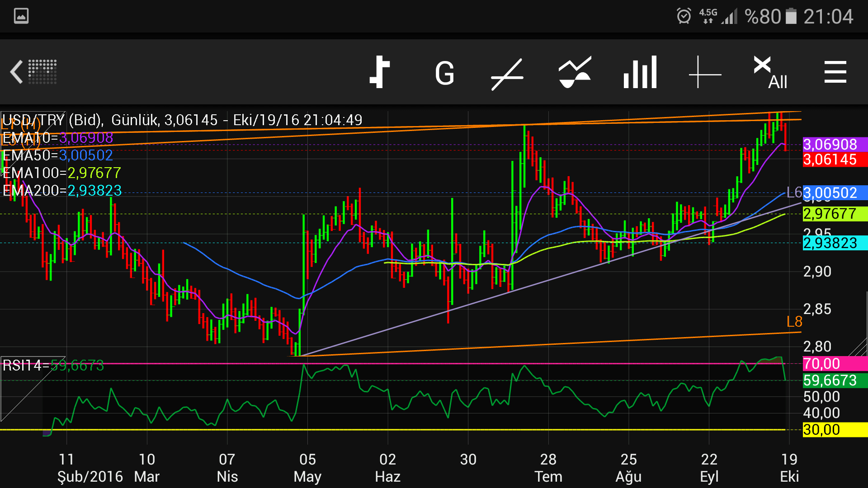Screen dimensions: 868x488
Task: Open the indicators chart icon
Action: 575,72
